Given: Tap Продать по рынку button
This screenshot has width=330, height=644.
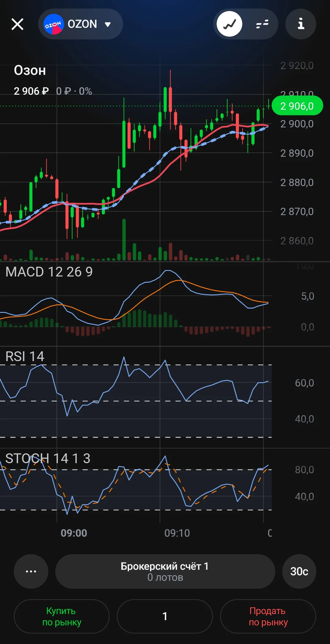Looking at the screenshot, I should pyautogui.click(x=268, y=616).
